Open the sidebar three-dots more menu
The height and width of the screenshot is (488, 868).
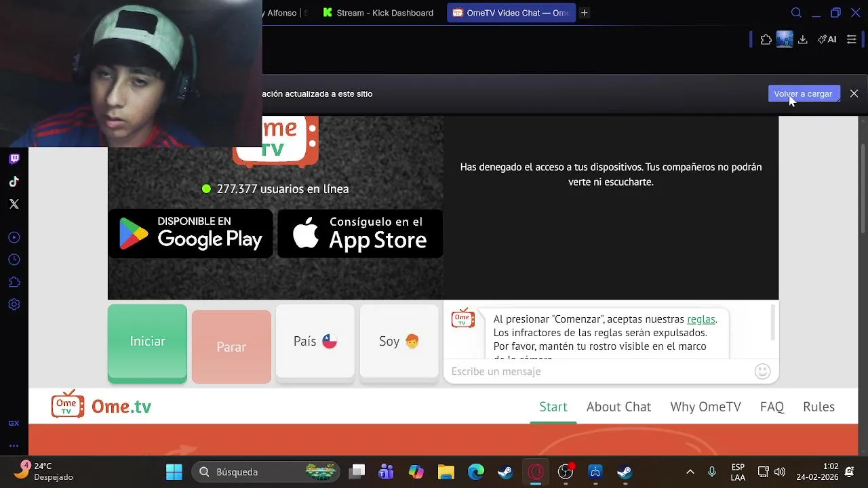tap(14, 446)
